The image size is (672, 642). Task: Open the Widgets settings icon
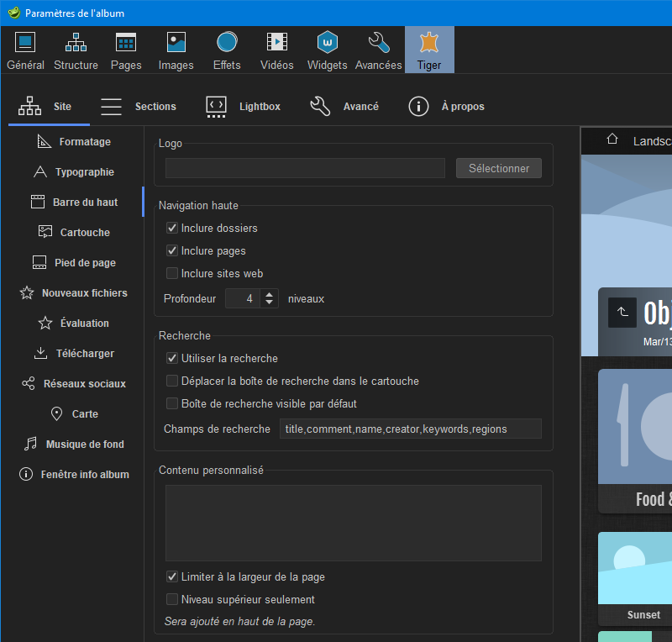point(328,50)
